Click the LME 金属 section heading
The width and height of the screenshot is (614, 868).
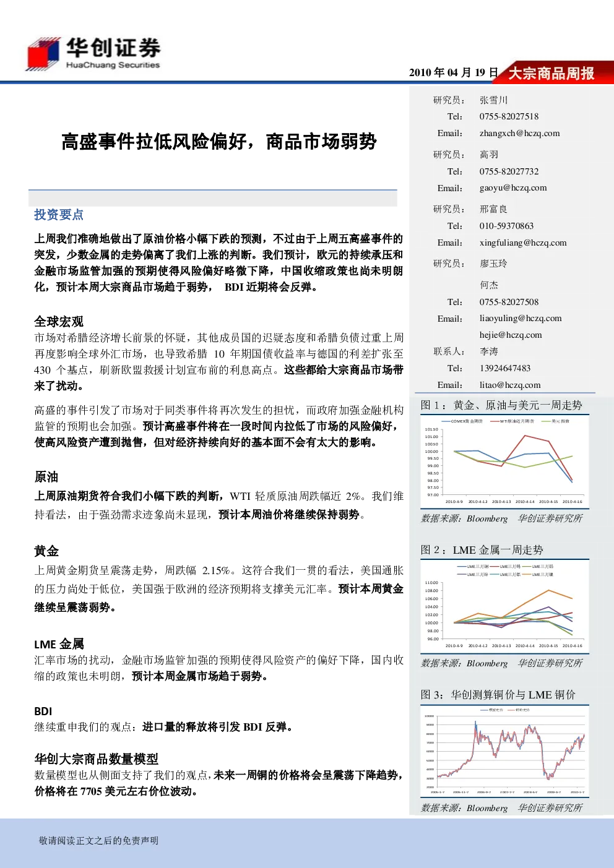(59, 644)
